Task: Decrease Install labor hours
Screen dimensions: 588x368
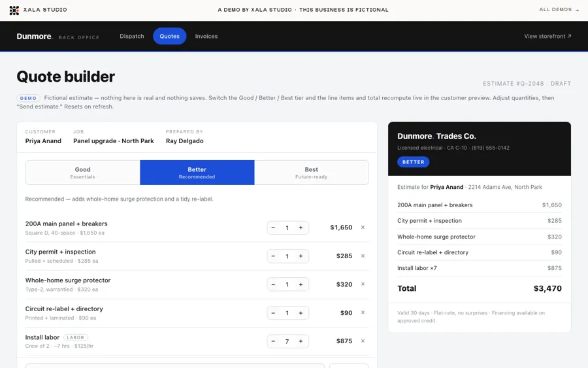Action: pos(273,341)
